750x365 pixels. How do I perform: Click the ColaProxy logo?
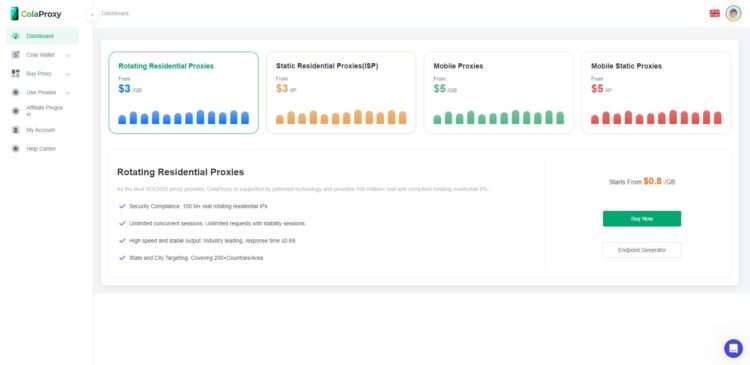click(36, 14)
